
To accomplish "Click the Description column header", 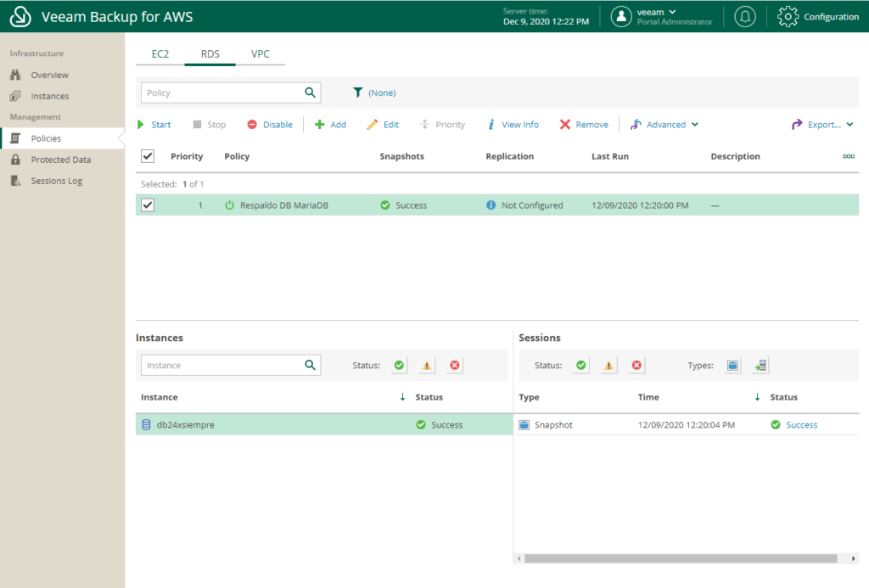I will pos(735,156).
